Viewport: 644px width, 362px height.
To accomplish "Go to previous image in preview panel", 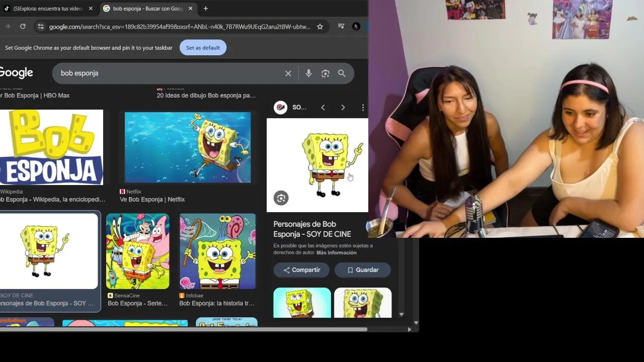I will (x=323, y=108).
